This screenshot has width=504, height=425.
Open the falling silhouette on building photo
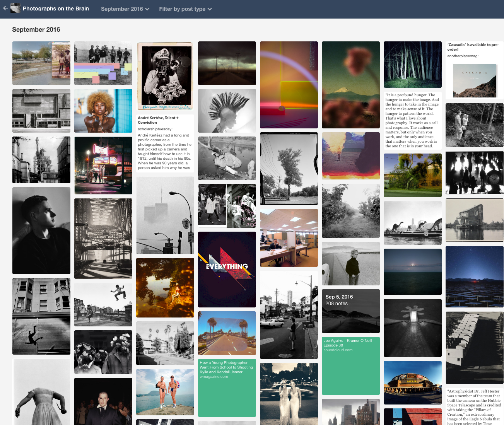coord(41,316)
